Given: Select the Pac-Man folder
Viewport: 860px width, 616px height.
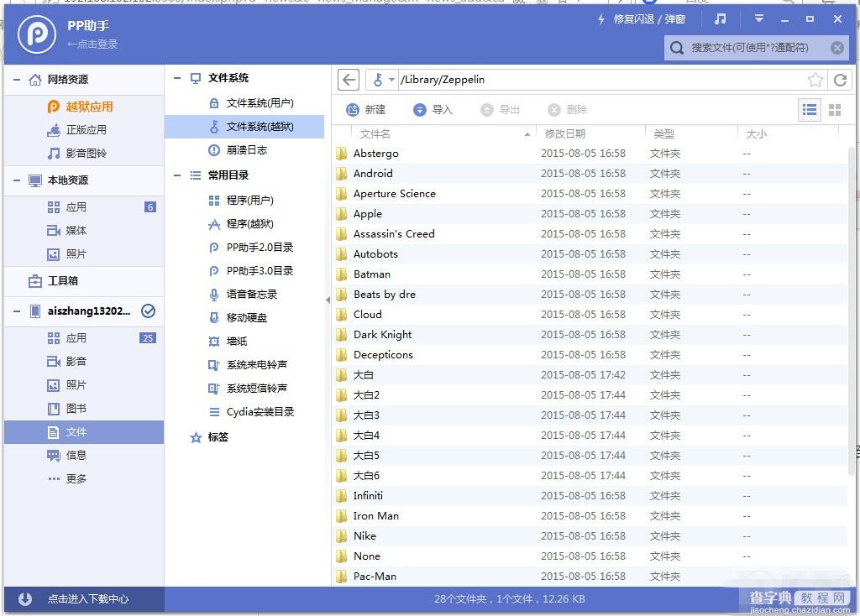Looking at the screenshot, I should (591, 577).
